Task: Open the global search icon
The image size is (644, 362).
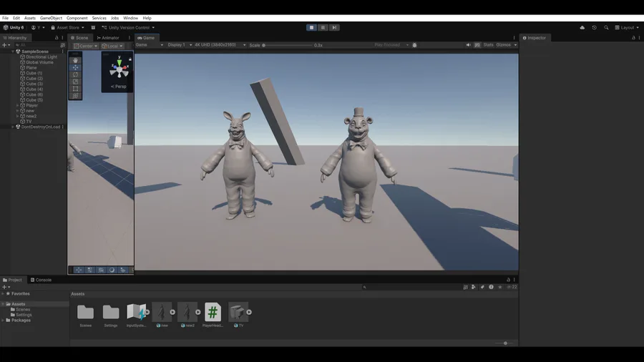Action: 606,27
